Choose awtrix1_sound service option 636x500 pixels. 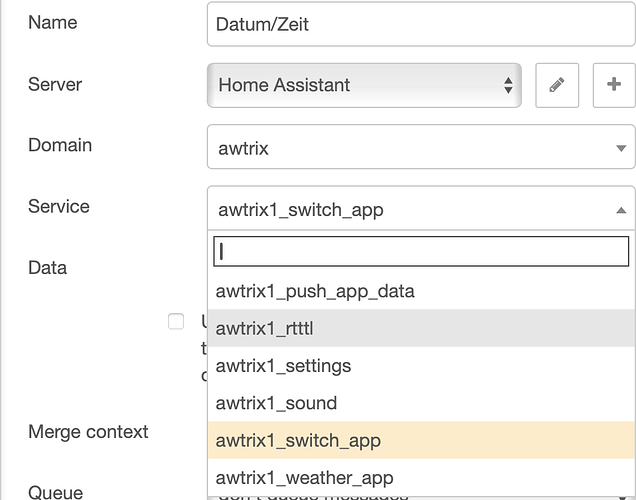coord(421,403)
